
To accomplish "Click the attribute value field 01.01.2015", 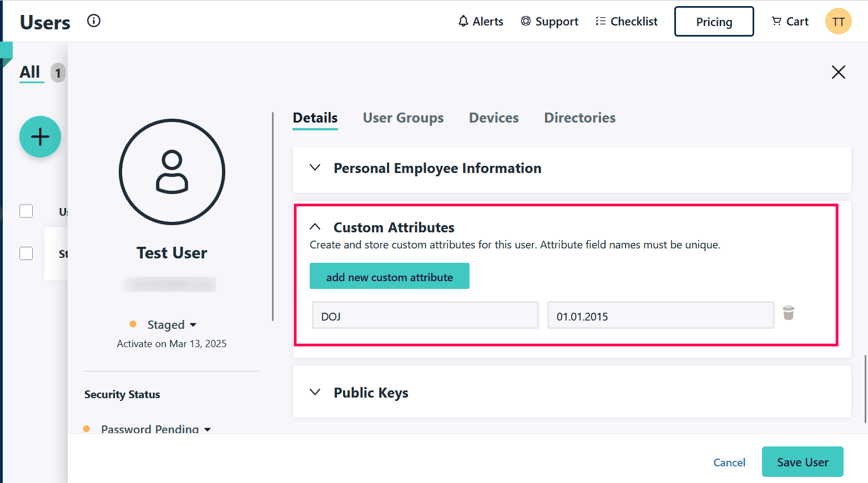I will tap(660, 316).
